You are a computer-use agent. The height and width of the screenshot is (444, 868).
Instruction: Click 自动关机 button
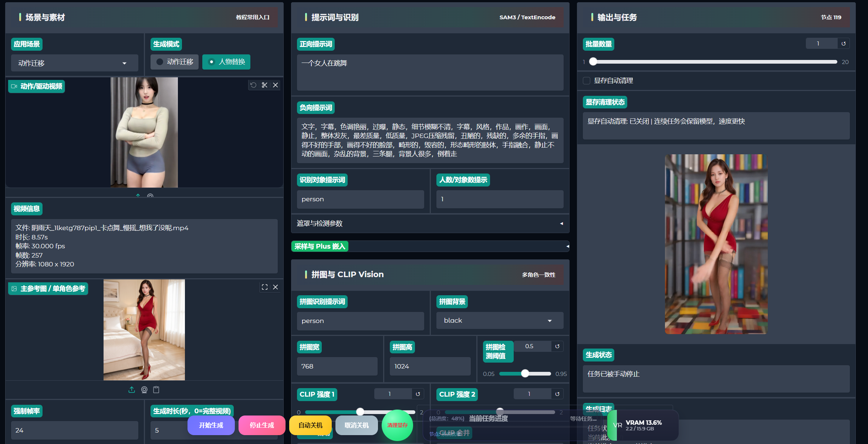(311, 425)
